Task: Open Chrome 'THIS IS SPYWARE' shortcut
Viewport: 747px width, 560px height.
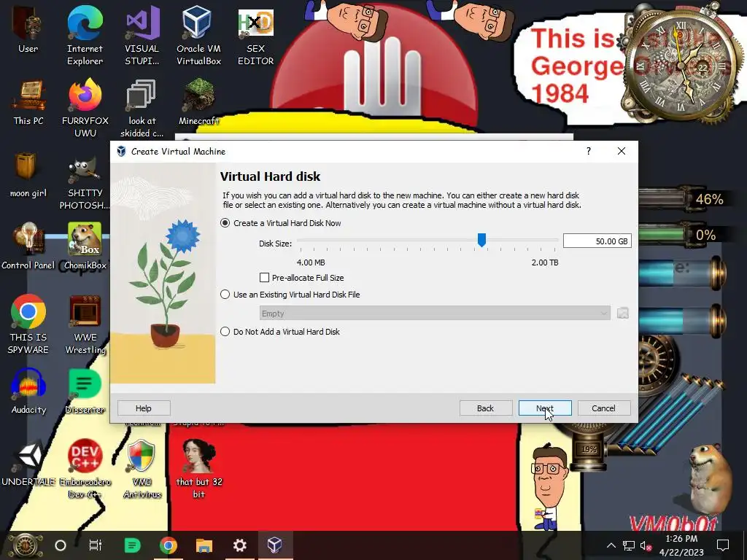Action: (28, 324)
